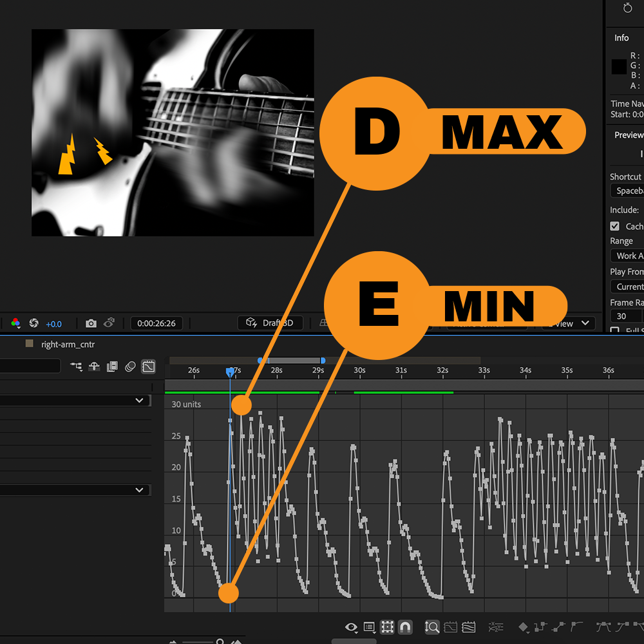Click the Separate Dimensions icon
The width and height of the screenshot is (644, 644).
[x=496, y=627]
